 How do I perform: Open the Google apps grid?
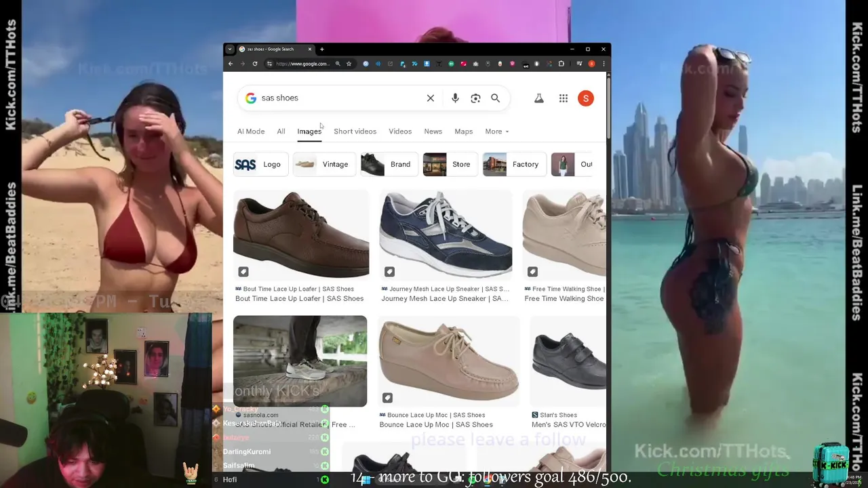(564, 98)
